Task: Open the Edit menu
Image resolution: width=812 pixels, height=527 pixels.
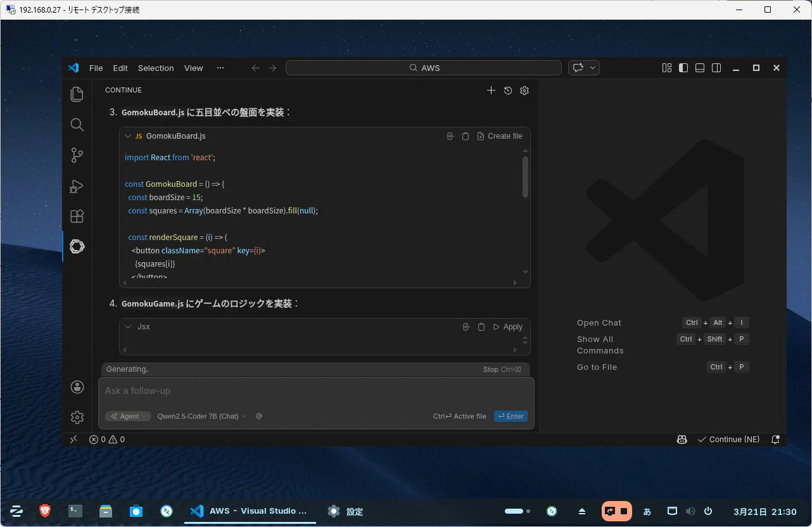Action: (120, 68)
